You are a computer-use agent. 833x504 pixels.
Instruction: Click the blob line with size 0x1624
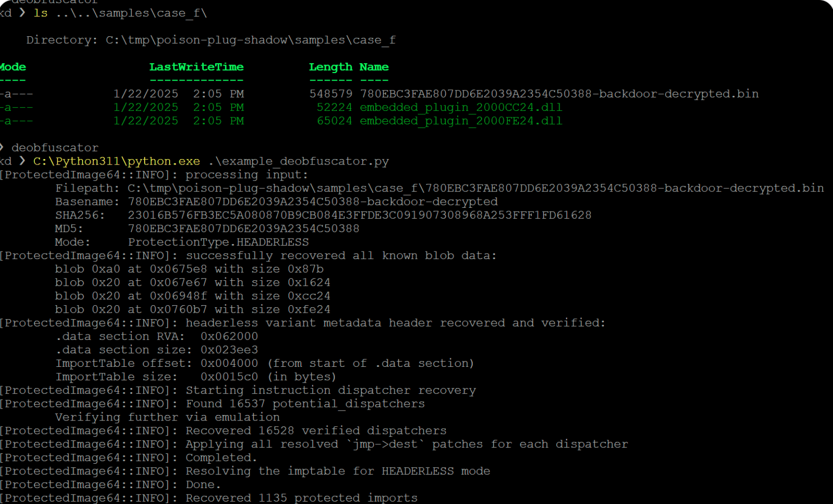(x=192, y=282)
